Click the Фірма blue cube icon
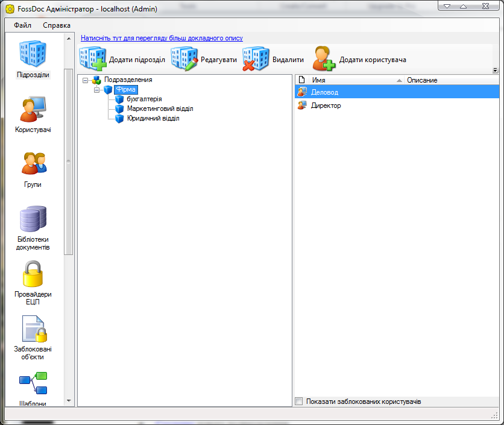This screenshot has height=425, width=504. tap(109, 90)
